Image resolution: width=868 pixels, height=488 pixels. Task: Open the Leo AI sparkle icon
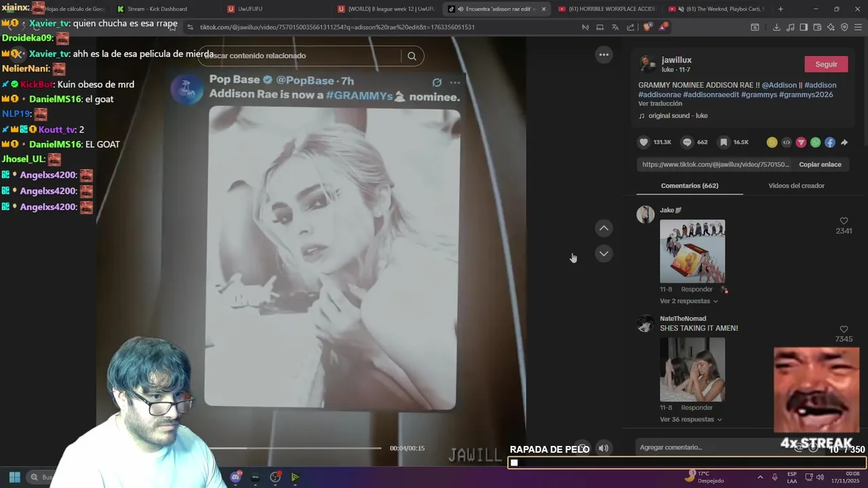tap(831, 27)
